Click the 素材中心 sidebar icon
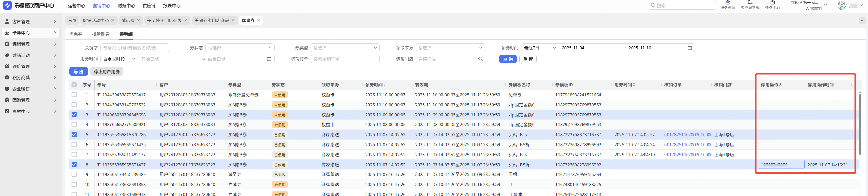 coord(7,111)
